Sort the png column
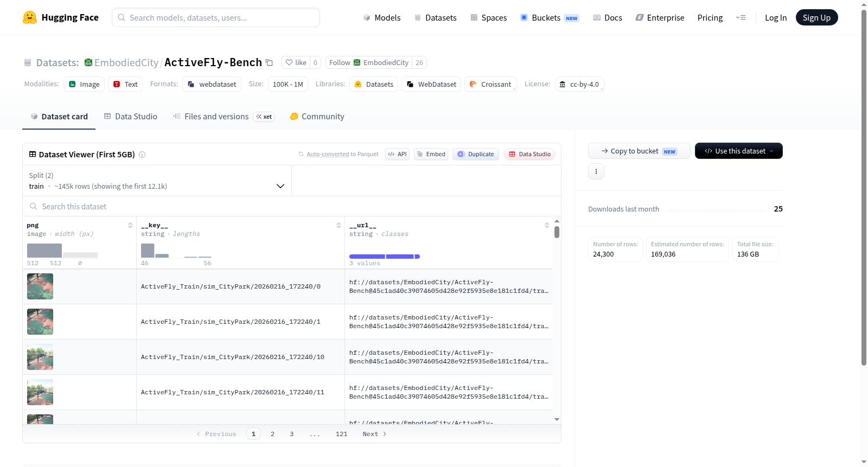 130,225
